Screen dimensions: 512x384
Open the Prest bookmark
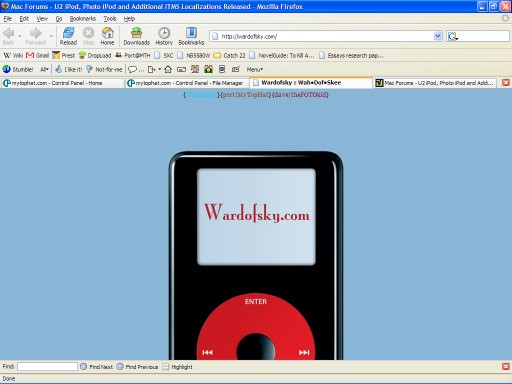tap(64, 55)
